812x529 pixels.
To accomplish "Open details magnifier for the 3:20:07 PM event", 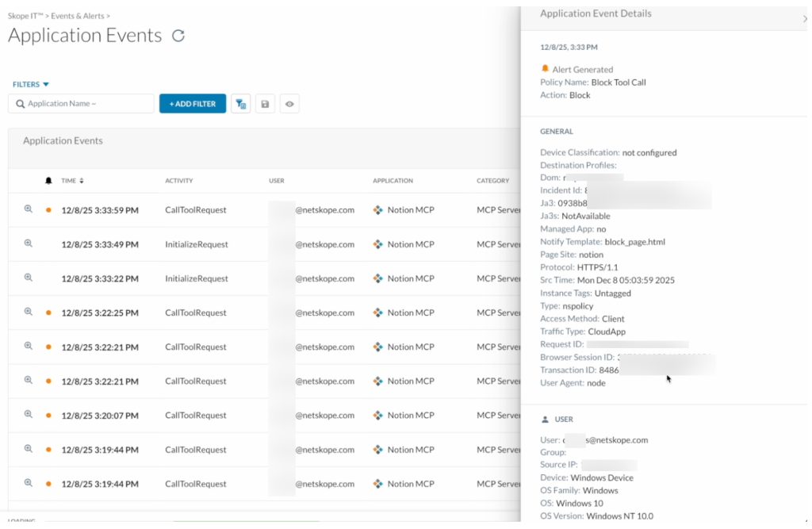I will pos(29,414).
